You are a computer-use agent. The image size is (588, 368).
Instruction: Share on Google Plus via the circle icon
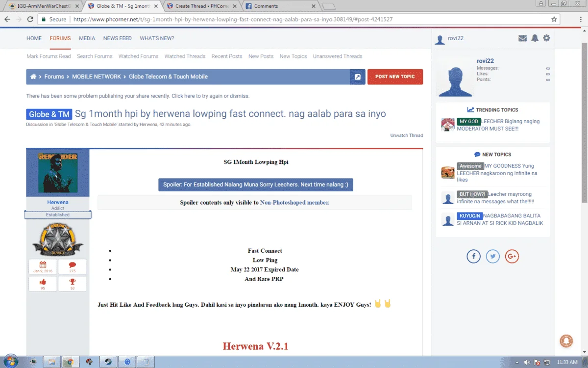512,256
